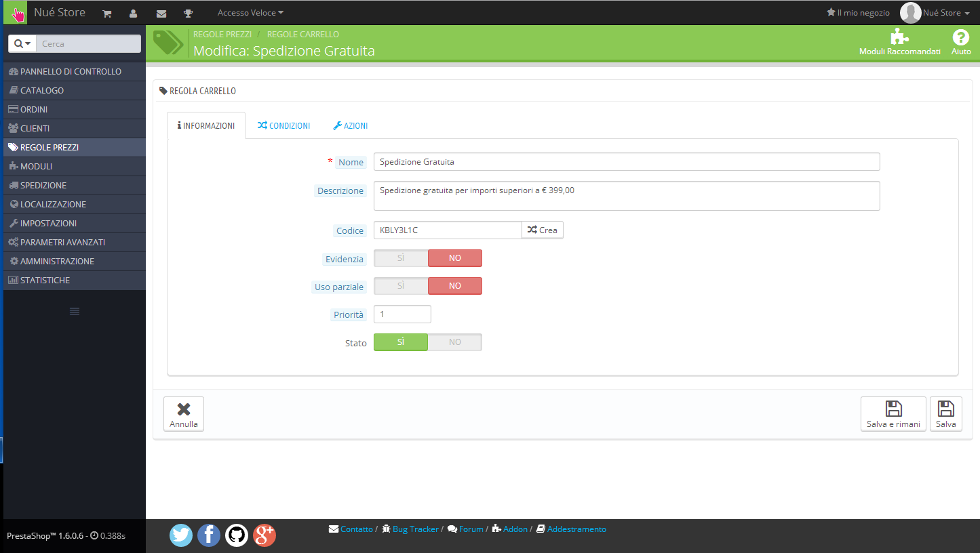Open Facebook social icon in footer
Viewport: 980px width, 553px height.
pos(209,535)
